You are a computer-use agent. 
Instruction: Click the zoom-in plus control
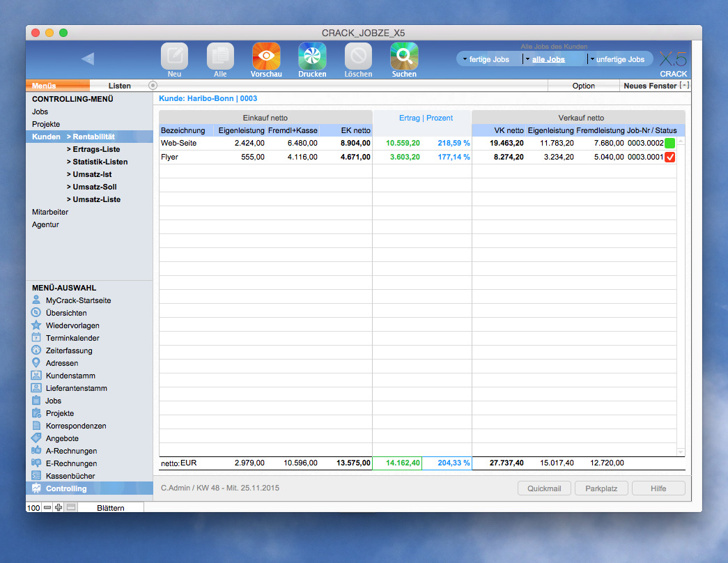coord(59,508)
